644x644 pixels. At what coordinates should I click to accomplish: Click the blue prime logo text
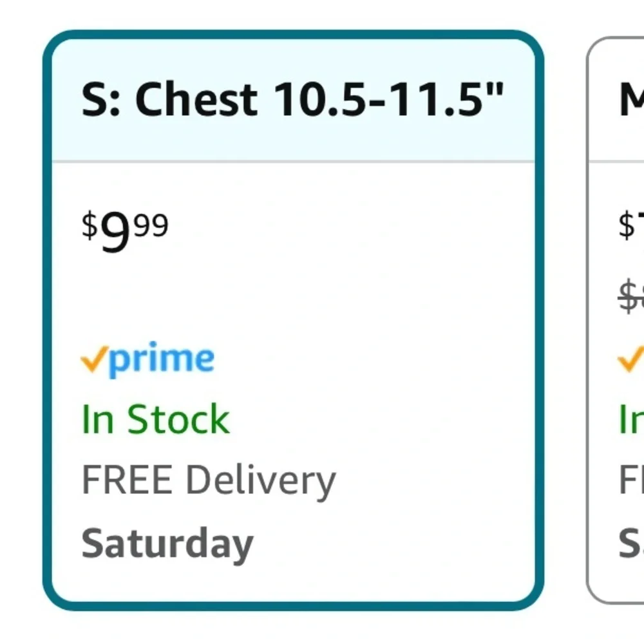[162, 360]
